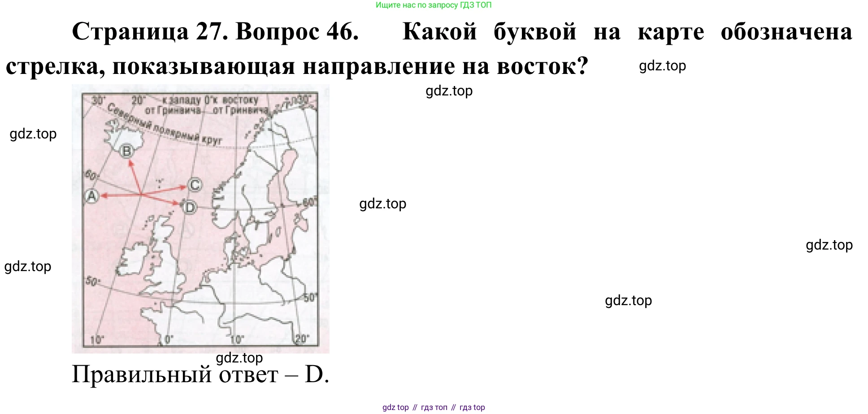Click the circled letter A on the map
Screen dimensions: 868x414
click(x=91, y=196)
